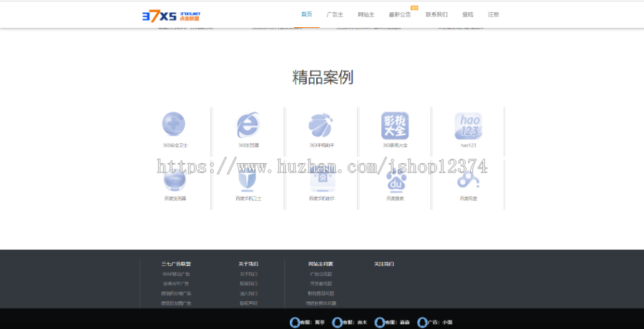Open the 广告主 nav item
The width and height of the screenshot is (644, 329).
coord(335,14)
